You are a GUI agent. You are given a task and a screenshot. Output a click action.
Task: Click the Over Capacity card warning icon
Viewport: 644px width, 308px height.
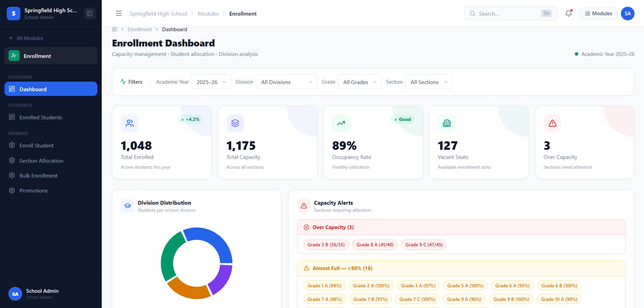(552, 123)
